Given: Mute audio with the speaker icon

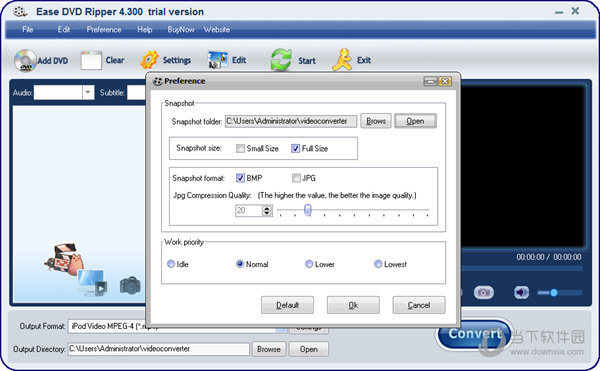Looking at the screenshot, I should pos(521,293).
